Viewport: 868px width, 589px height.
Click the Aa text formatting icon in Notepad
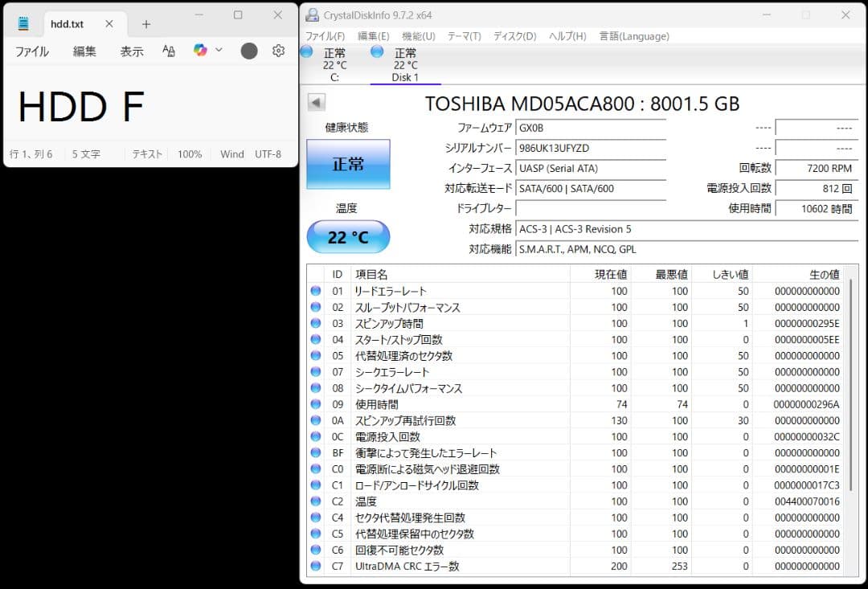[167, 51]
